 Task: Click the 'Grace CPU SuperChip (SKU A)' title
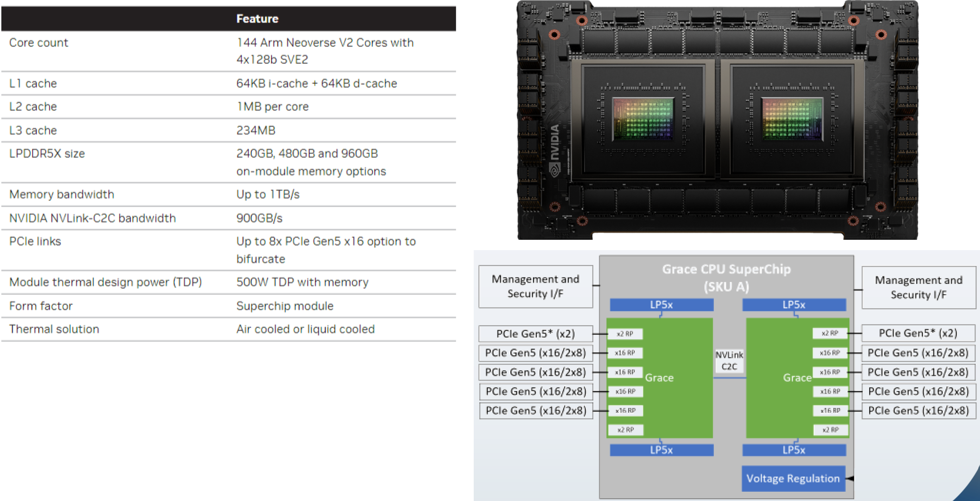coord(727,277)
